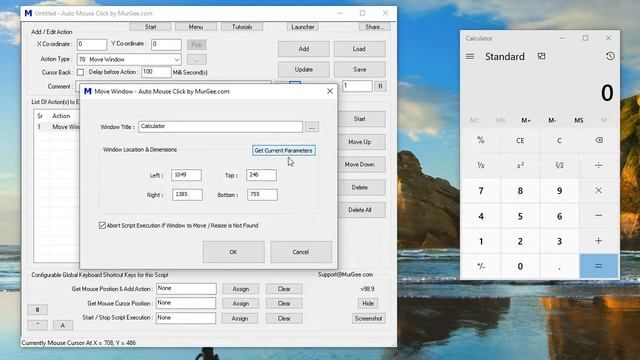Click Share button in main window
The image size is (640, 360).
point(375,27)
